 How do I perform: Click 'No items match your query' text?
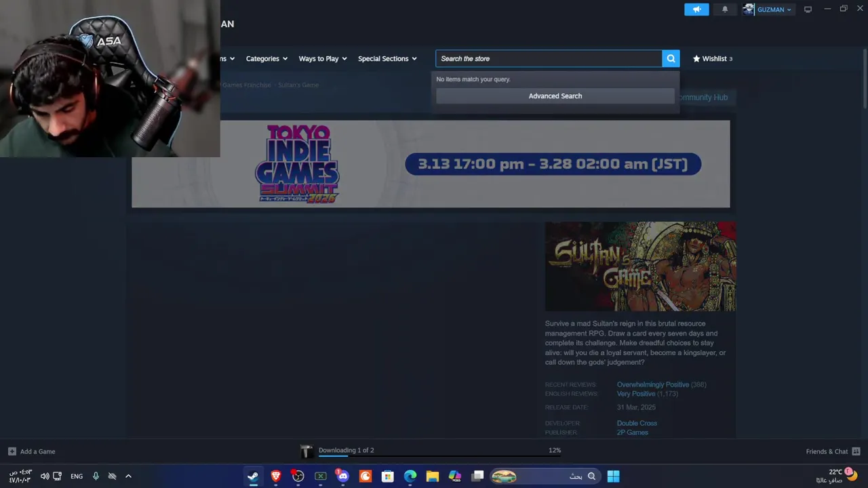point(473,79)
